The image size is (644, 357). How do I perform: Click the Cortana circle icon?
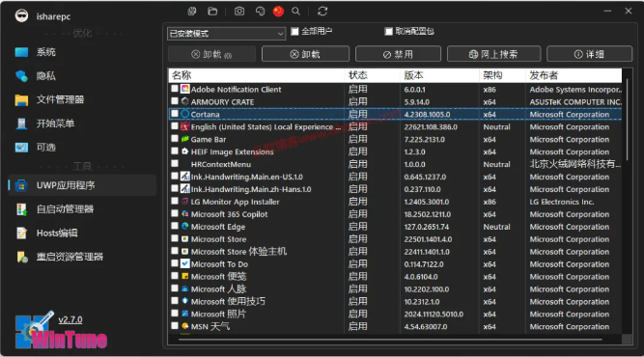tap(184, 114)
